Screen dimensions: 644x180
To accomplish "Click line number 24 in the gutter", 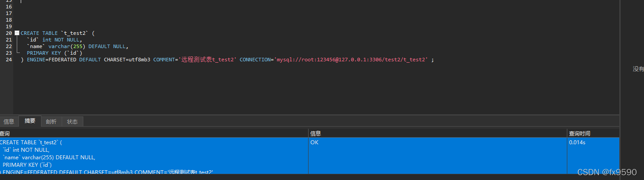I will (9, 60).
